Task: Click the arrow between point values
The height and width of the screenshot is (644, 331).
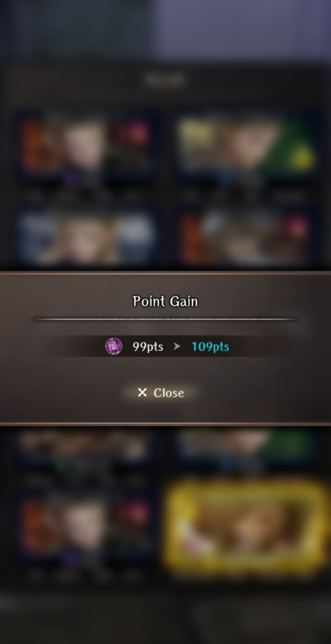Action: tap(177, 346)
